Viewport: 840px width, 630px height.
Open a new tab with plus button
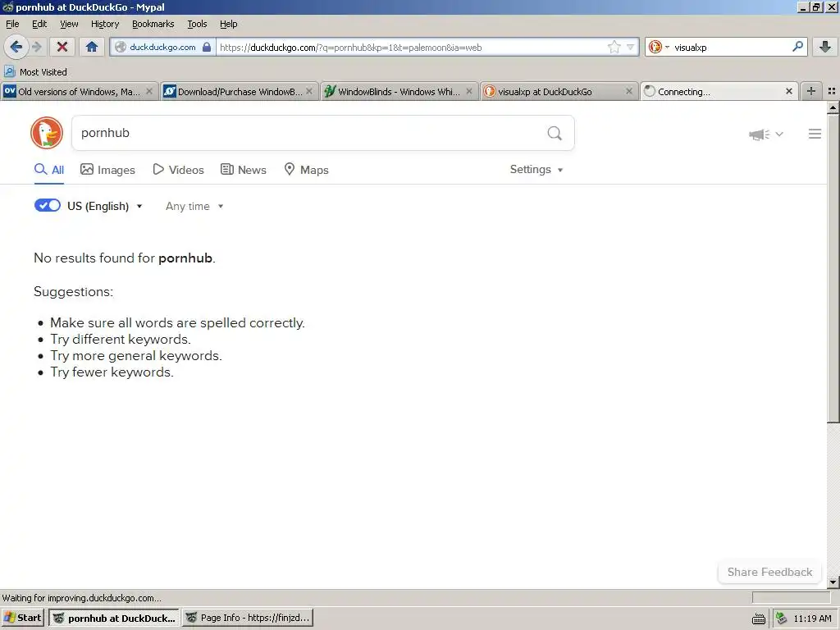click(811, 91)
